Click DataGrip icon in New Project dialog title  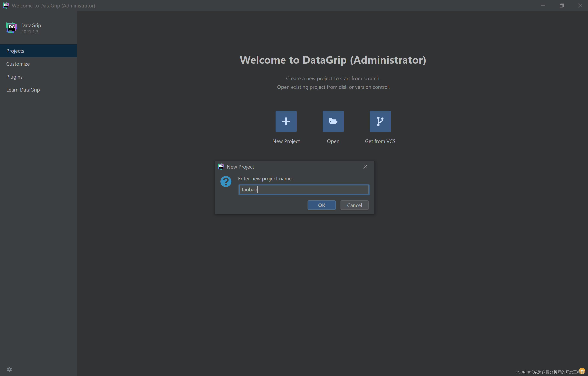[221, 166]
